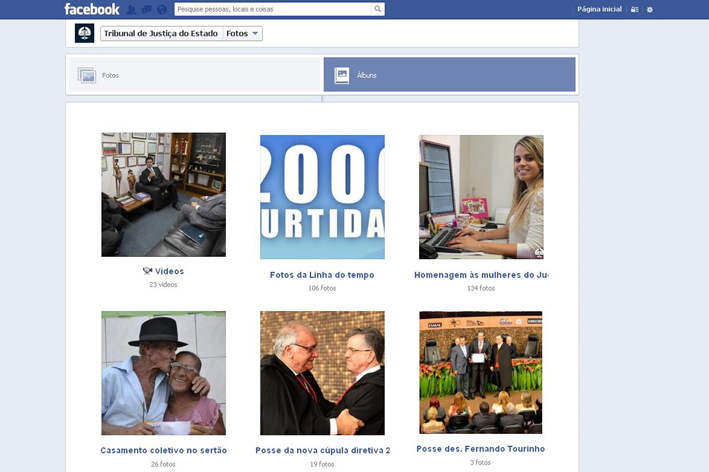Click the Tribunal de Justiça page avatar
The image size is (709, 472).
[85, 33]
